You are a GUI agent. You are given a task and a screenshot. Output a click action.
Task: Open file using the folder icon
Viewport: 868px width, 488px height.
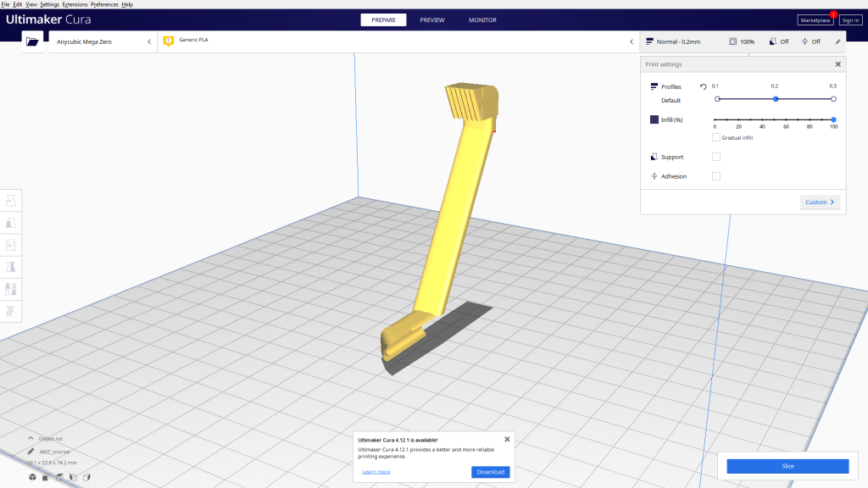tap(32, 42)
